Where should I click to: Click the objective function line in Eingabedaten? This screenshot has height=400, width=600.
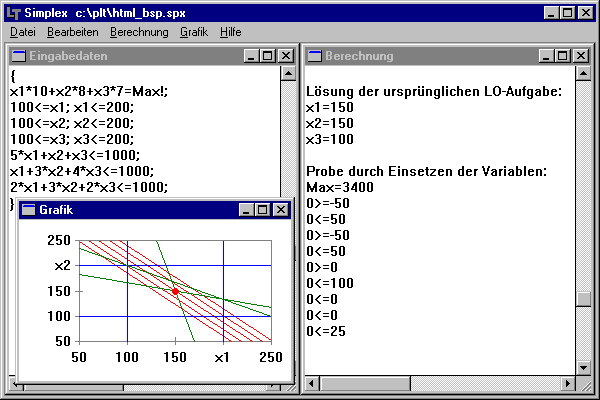[x=87, y=91]
